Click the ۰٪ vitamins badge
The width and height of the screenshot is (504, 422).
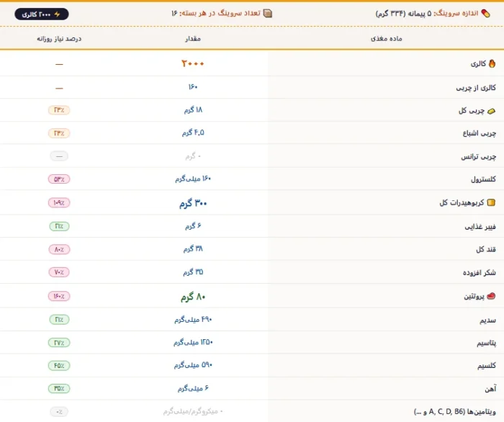[x=59, y=412]
